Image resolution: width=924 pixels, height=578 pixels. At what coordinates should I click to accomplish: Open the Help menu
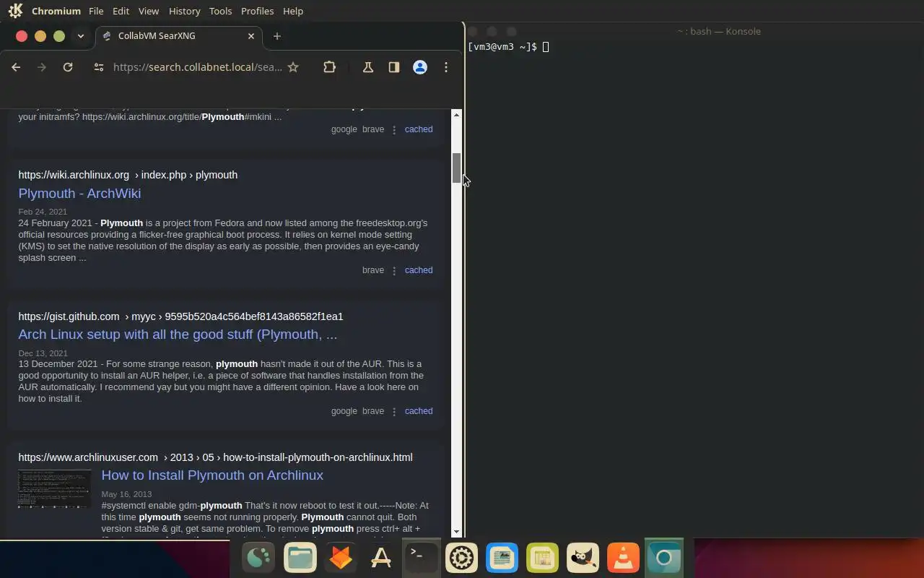293,11
